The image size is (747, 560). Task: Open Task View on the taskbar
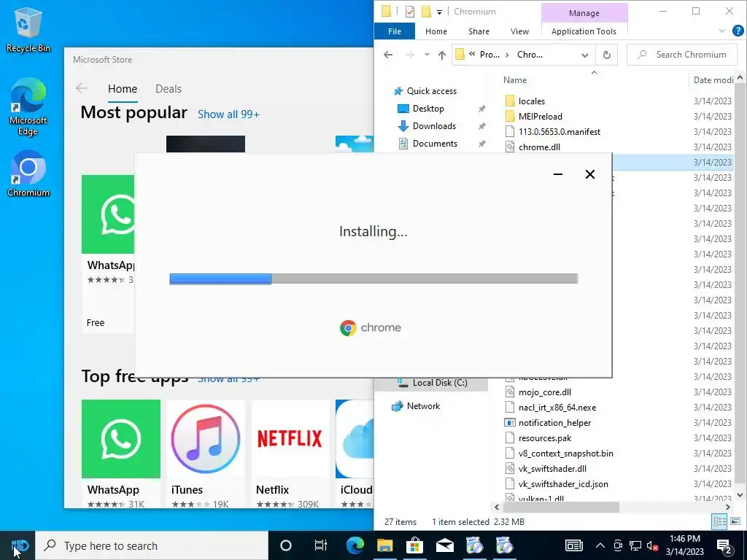point(321,545)
